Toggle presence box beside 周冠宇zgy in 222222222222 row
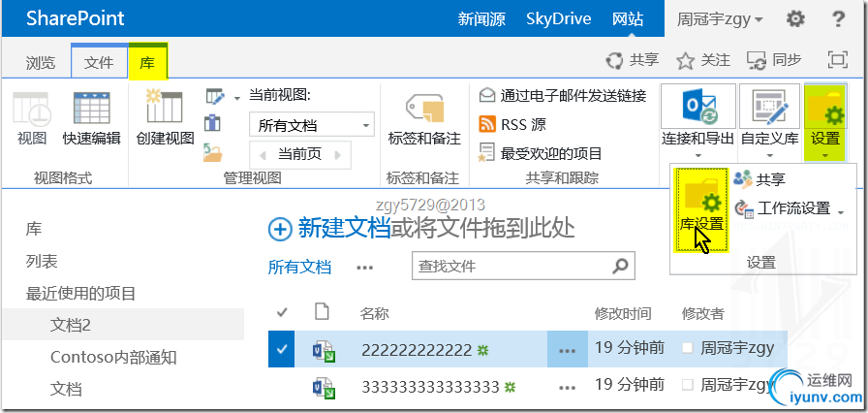 (688, 348)
